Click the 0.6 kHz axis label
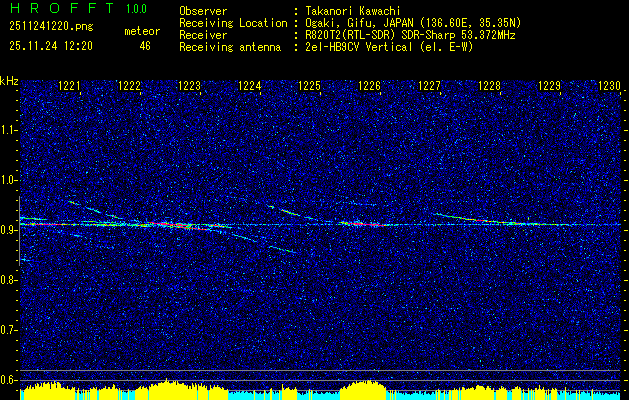This screenshot has height=400, width=629. (8, 380)
